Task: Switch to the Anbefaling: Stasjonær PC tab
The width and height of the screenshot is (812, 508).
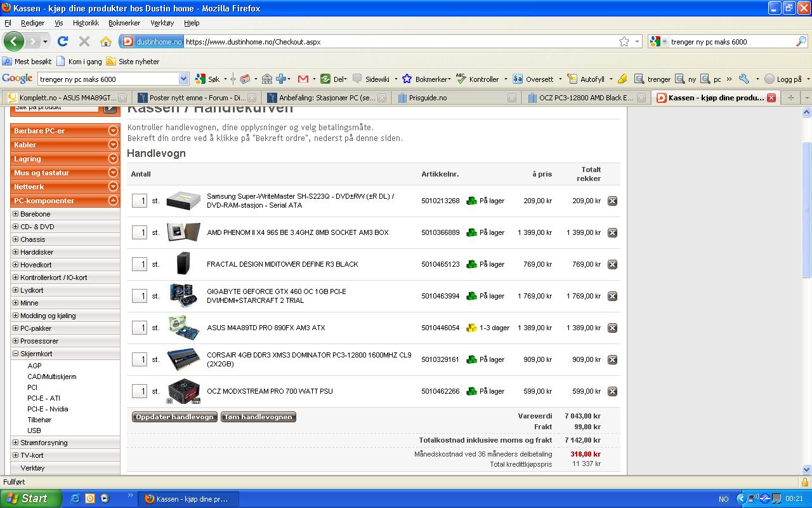Action: 325,98
